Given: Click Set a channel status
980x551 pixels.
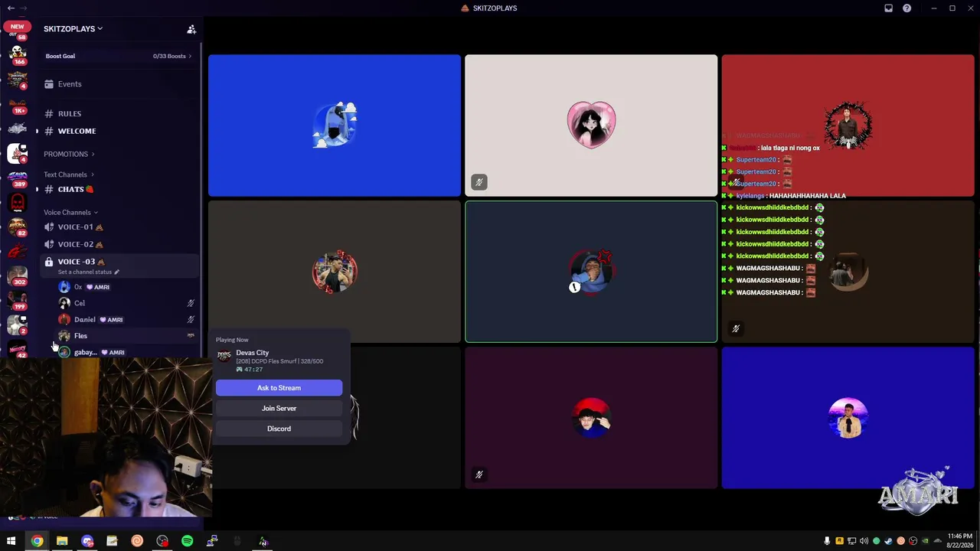Looking at the screenshot, I should pos(88,272).
